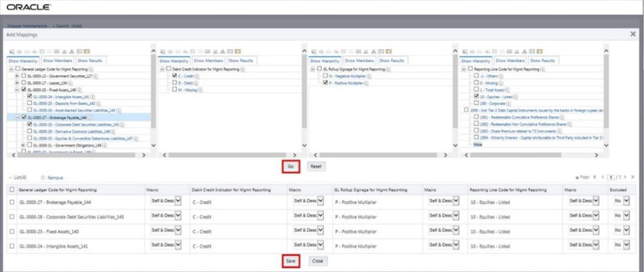
Task: Open Macro dropdown beside GL-3000-23 Fixed Assets_140 in list
Action: point(166,230)
